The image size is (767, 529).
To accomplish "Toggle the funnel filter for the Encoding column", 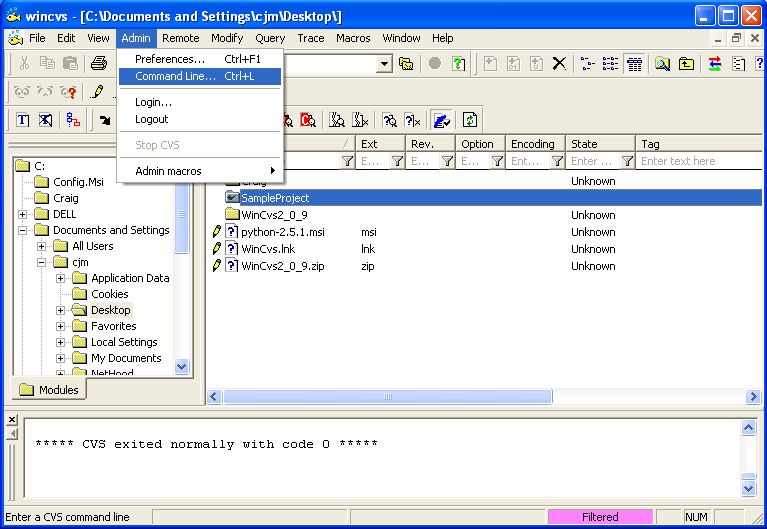I will click(x=557, y=161).
